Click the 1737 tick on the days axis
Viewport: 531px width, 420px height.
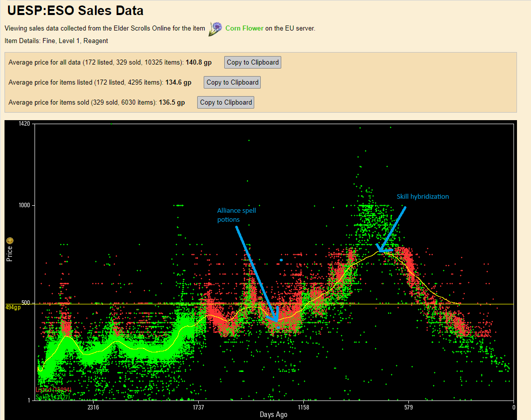click(x=199, y=407)
